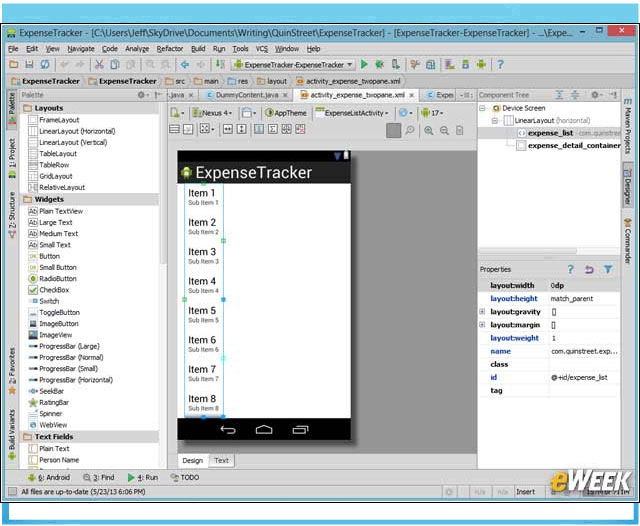Edit the layout:width value field

pos(584,285)
